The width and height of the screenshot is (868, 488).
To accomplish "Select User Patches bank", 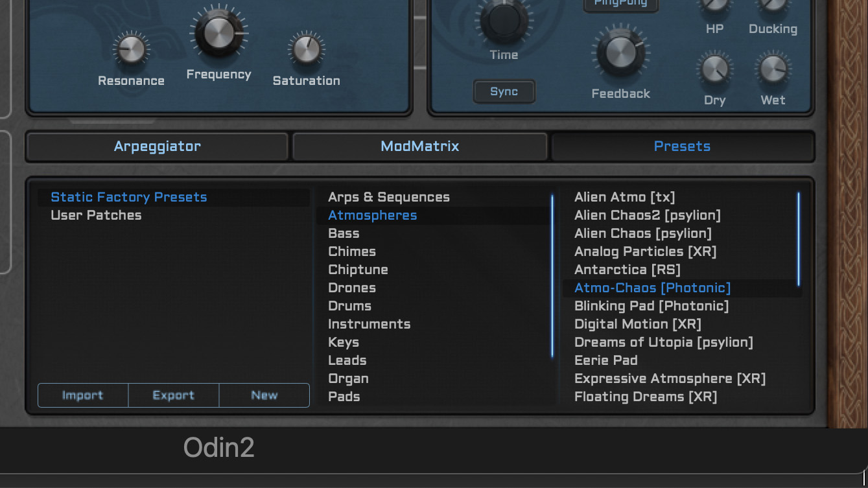I will (174, 215).
